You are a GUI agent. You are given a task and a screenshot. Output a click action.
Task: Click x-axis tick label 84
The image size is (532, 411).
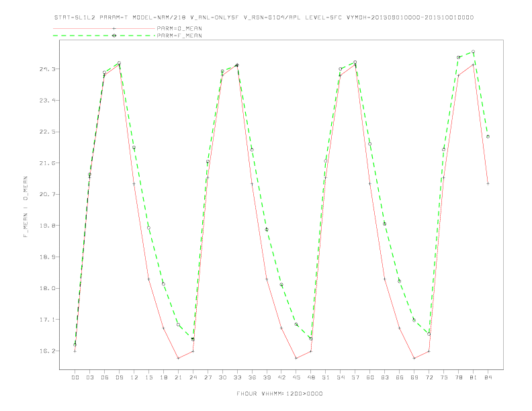point(488,377)
